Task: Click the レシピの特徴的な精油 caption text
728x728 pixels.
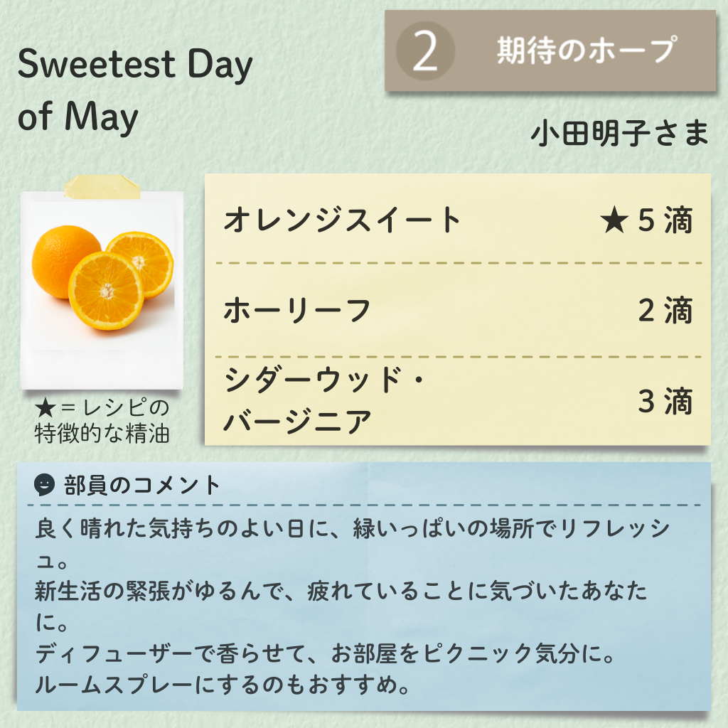Action: (x=102, y=421)
